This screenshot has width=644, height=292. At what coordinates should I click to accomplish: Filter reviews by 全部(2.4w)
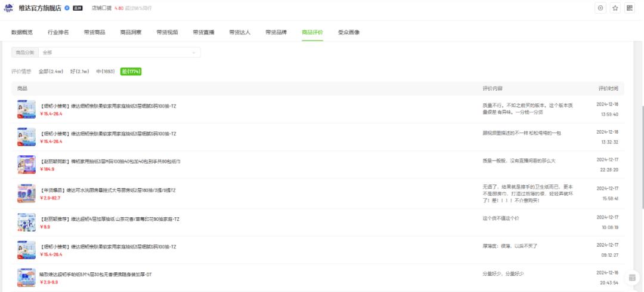51,72
